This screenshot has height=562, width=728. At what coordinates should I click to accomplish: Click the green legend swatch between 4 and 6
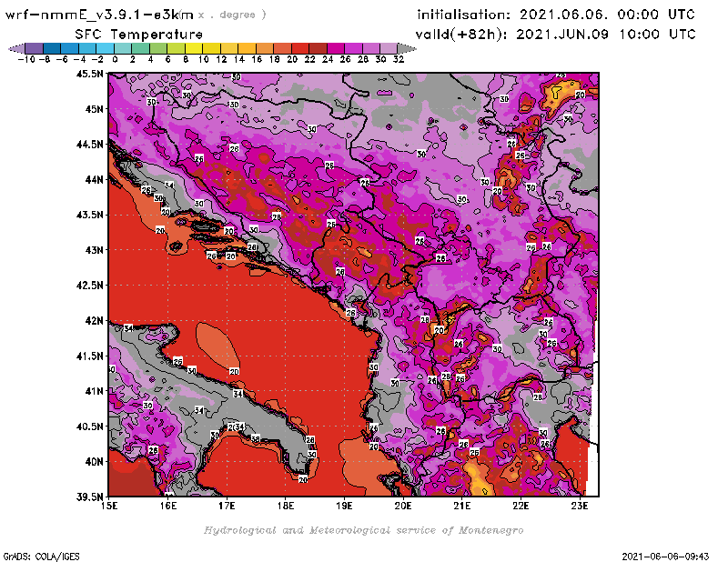[158, 48]
